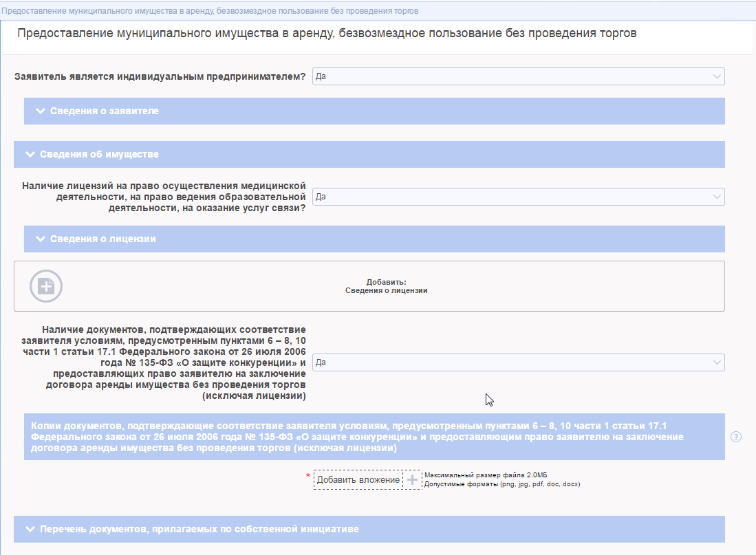
Task: Collapse the Сведения об имуществе section title
Action: click(x=99, y=155)
